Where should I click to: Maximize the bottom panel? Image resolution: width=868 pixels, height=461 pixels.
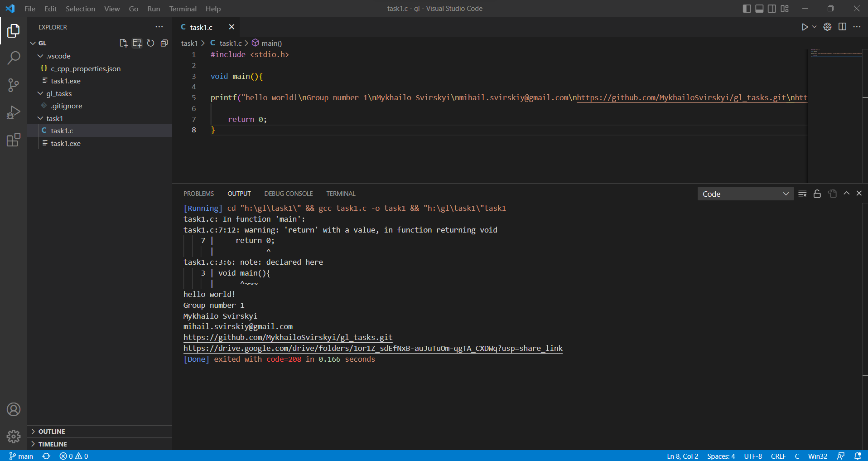coord(845,193)
